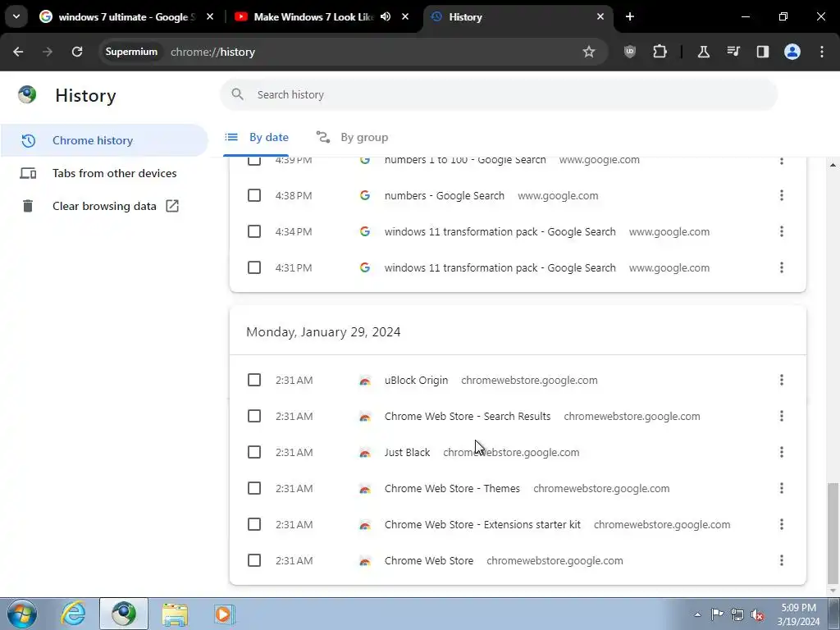Click the Search history input field
The height and width of the screenshot is (630, 840).
[x=499, y=95]
